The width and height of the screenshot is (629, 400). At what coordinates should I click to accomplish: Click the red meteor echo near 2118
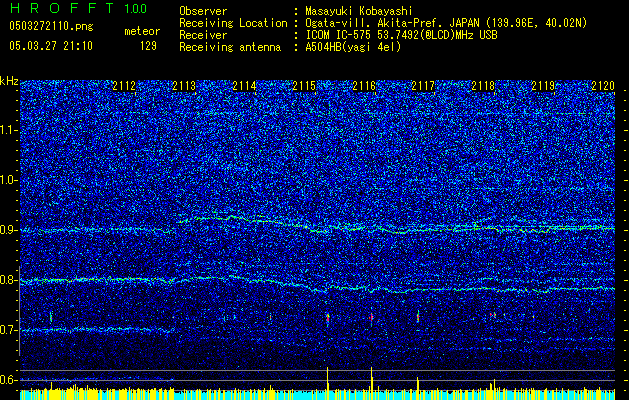[493, 315]
